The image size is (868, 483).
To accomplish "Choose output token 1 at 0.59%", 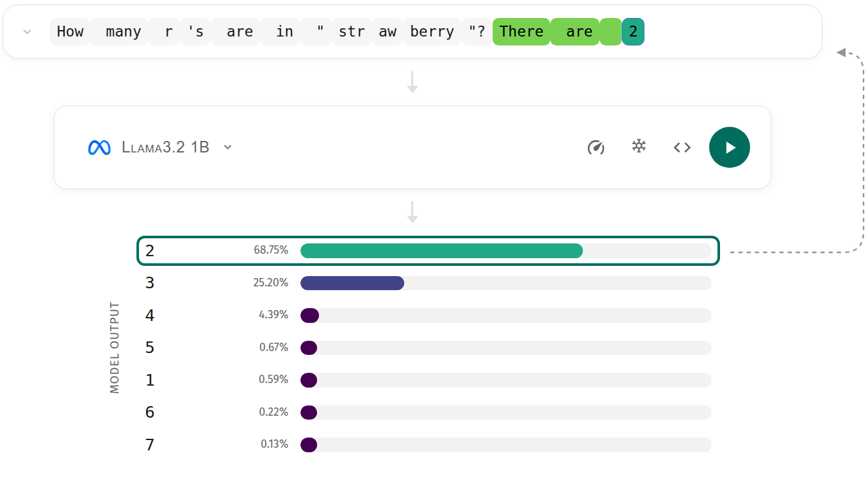I will pos(427,380).
